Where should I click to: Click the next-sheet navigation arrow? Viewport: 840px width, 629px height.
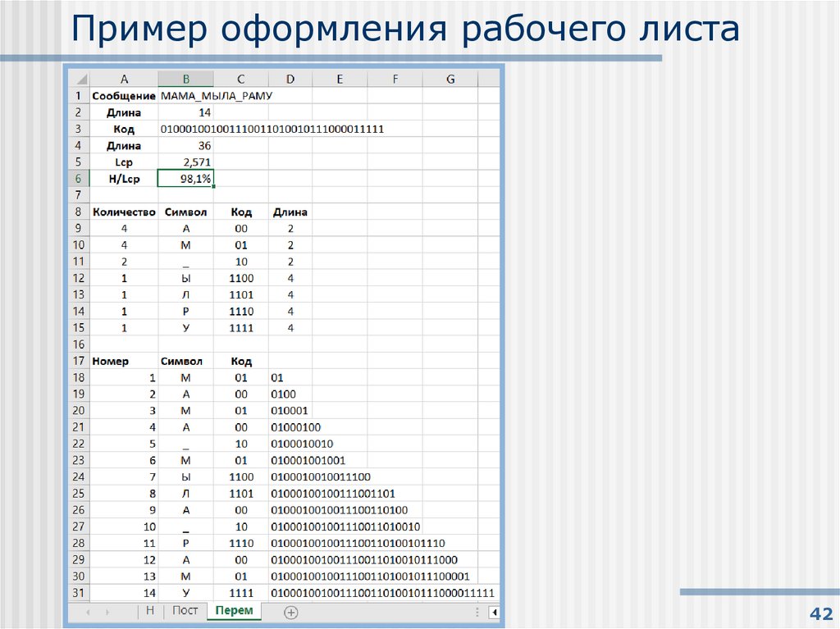pos(107,610)
